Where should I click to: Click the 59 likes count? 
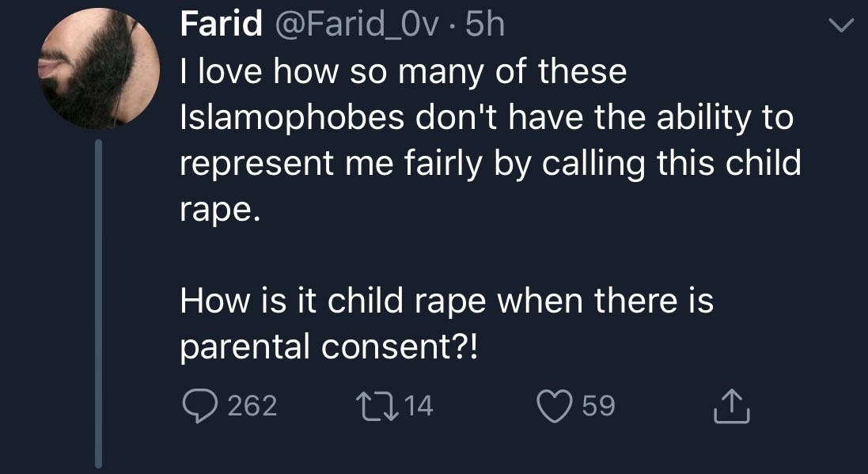tap(597, 407)
